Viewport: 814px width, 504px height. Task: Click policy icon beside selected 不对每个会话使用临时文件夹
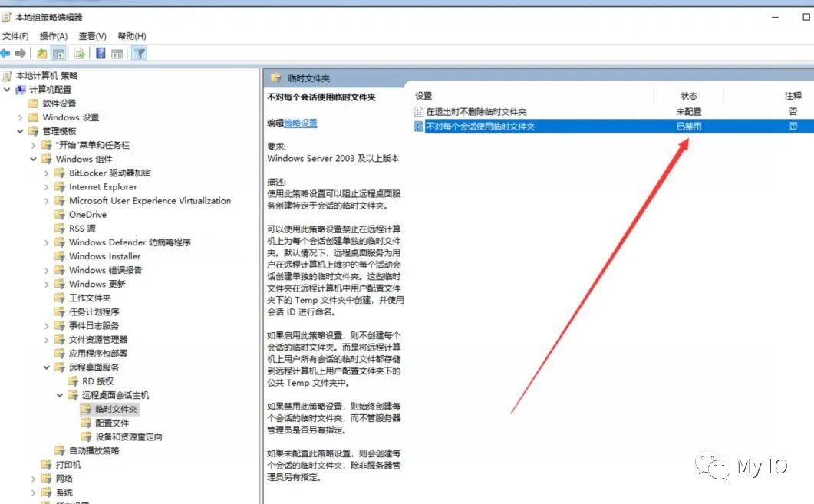pyautogui.click(x=419, y=126)
